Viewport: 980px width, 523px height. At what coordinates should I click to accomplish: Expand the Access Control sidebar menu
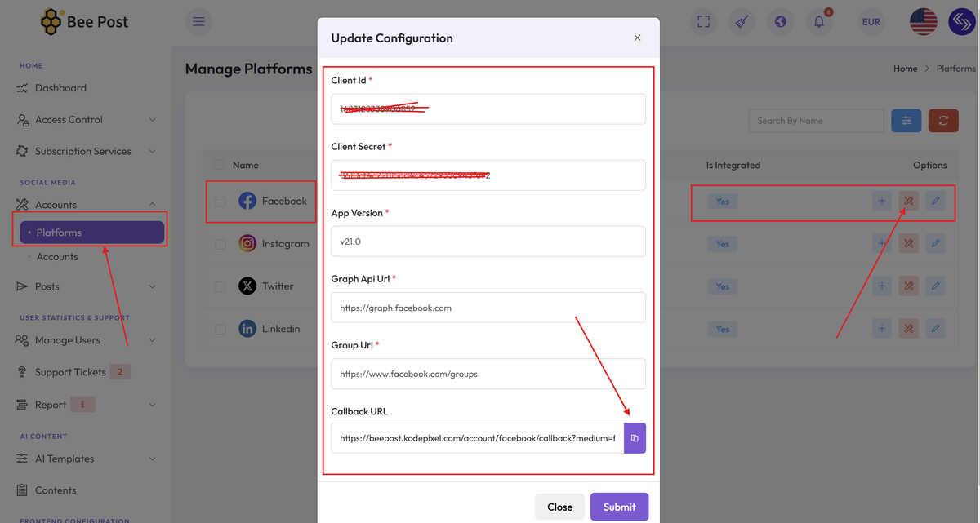click(x=86, y=119)
